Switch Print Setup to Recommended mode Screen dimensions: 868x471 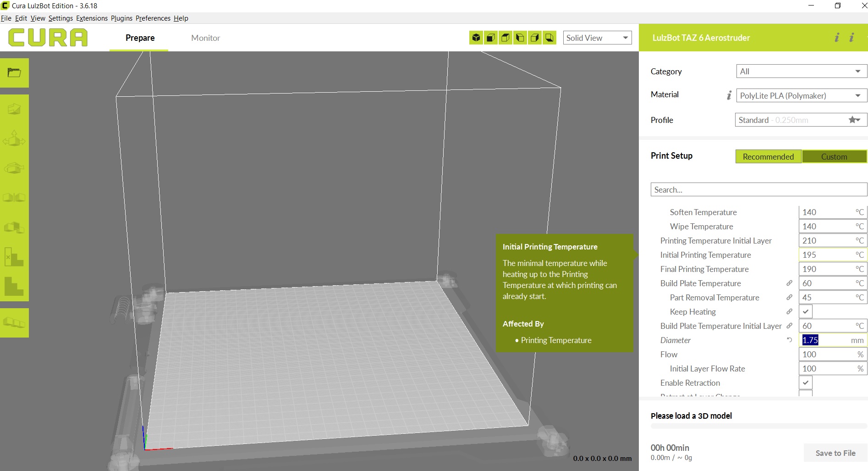(x=768, y=156)
